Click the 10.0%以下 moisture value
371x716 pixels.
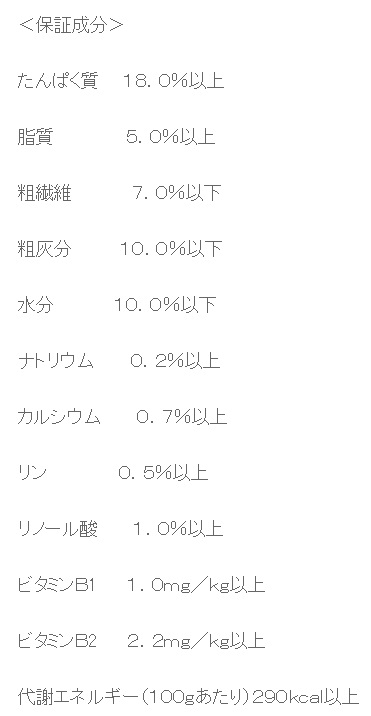[x=164, y=305]
